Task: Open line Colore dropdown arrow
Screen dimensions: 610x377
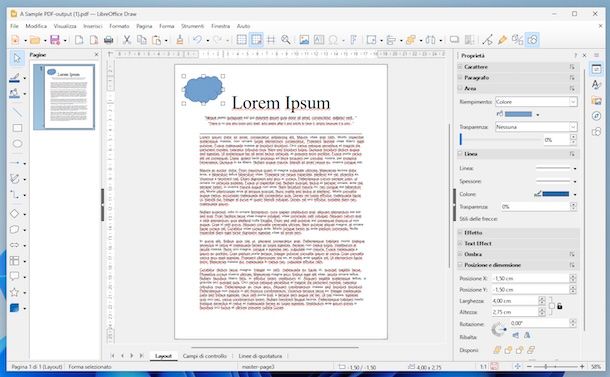Action: pyautogui.click(x=575, y=194)
